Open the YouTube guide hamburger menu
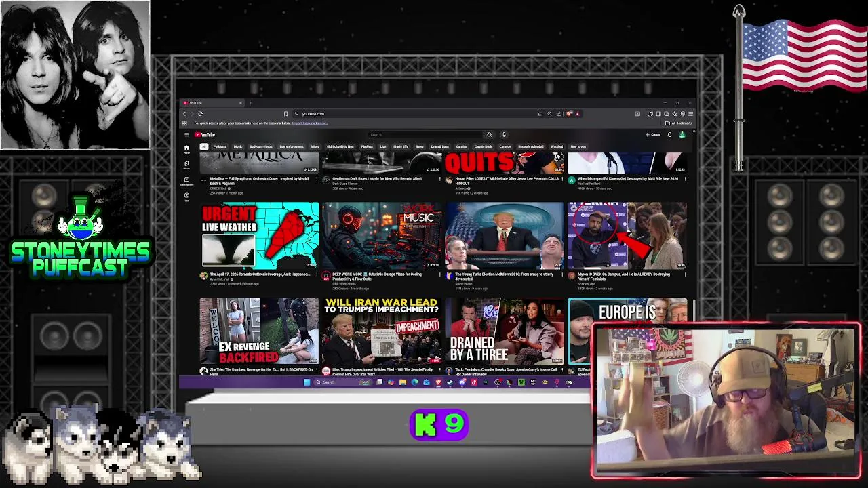The width and height of the screenshot is (868, 488). pos(186,134)
